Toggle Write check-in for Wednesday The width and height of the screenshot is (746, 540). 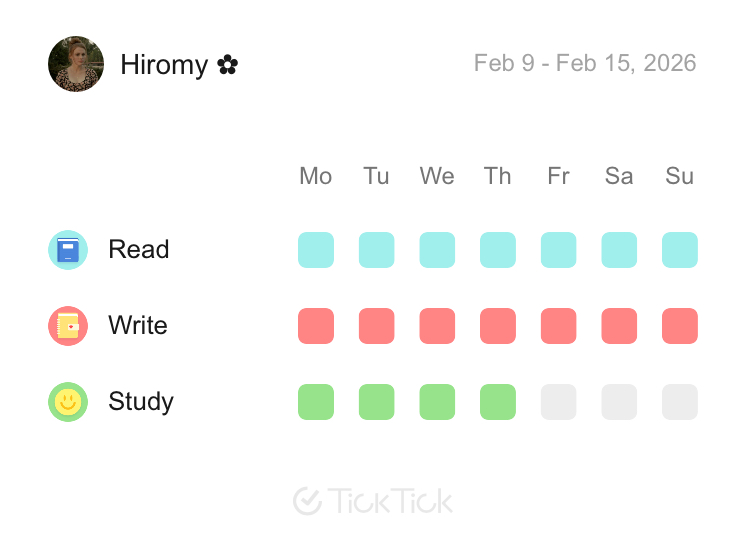pos(437,326)
